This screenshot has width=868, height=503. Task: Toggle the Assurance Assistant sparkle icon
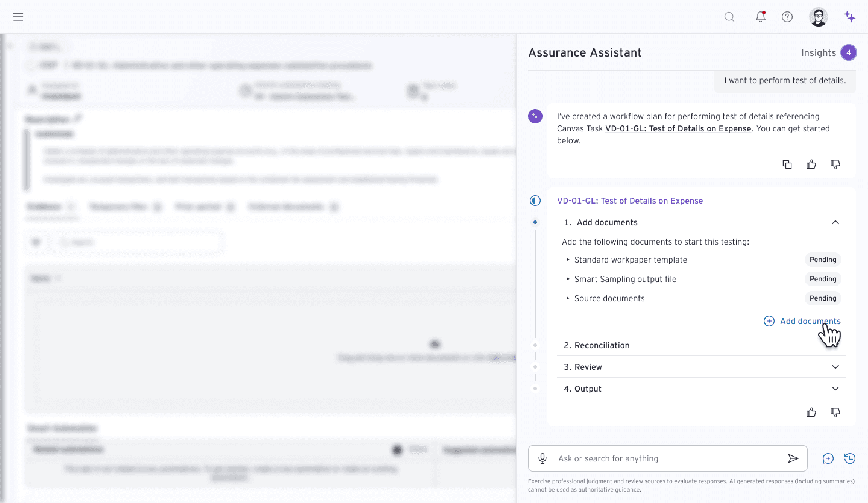pyautogui.click(x=850, y=17)
